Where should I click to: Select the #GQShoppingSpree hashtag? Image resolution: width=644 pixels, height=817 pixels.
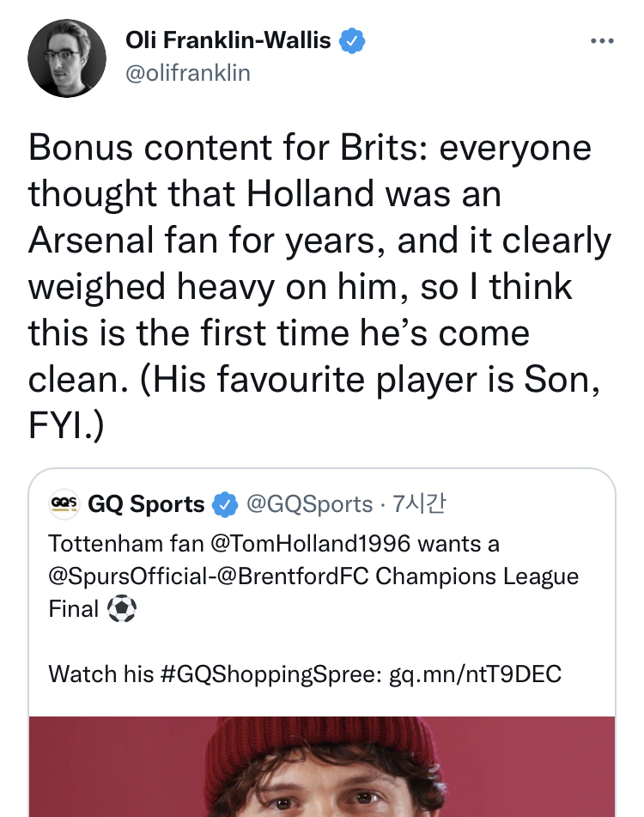click(270, 673)
